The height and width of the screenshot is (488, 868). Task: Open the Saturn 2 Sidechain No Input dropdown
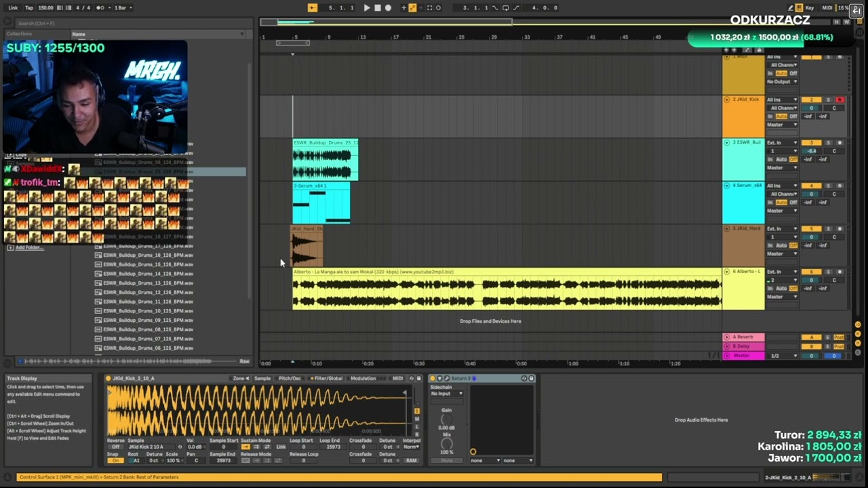446,394
